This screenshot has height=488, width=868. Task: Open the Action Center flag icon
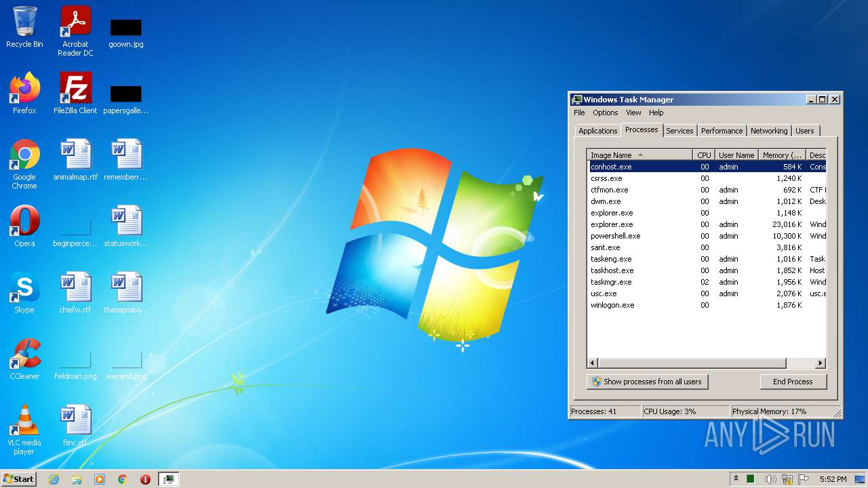[x=804, y=479]
